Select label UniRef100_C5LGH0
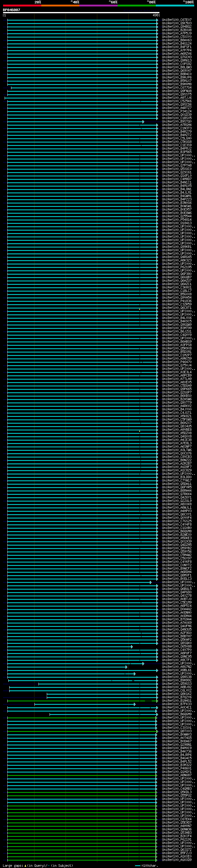 [x=176, y=138]
